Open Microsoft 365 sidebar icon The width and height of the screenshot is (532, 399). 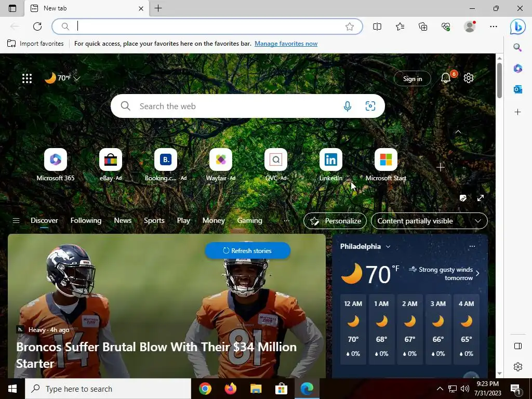click(x=517, y=68)
